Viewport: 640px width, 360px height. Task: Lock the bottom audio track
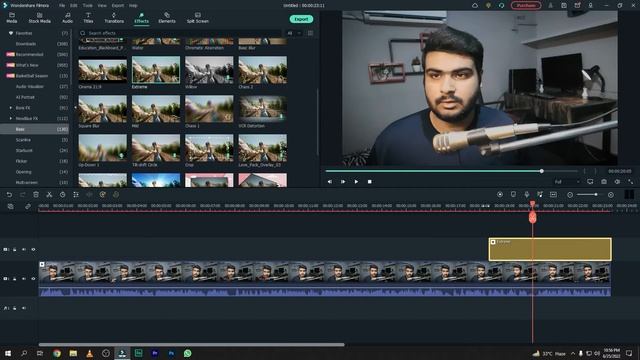(14, 308)
